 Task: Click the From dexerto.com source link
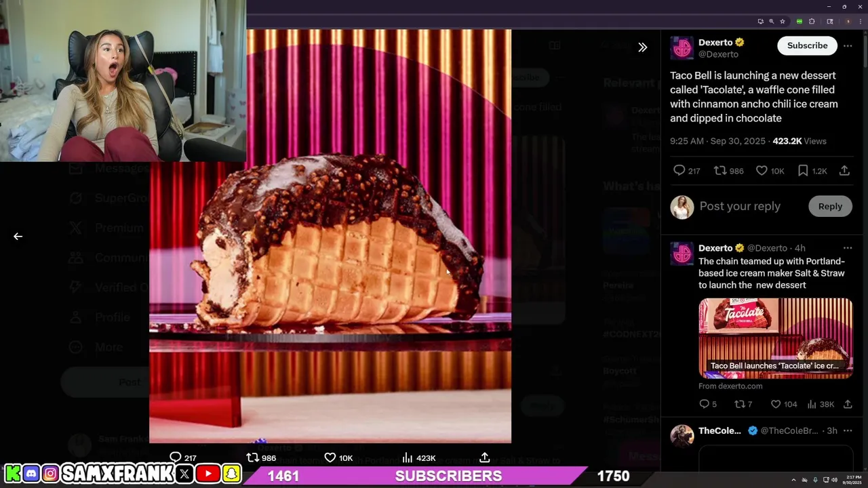point(730,386)
